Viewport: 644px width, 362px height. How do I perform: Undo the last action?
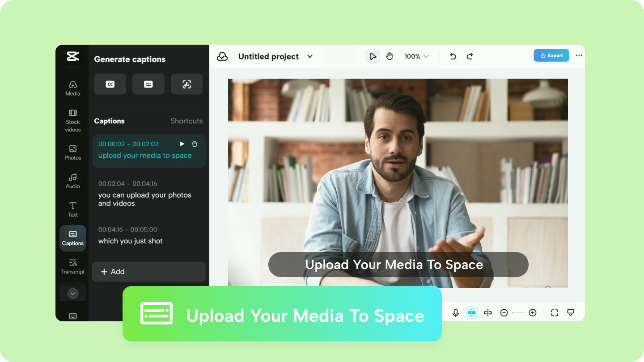pos(453,56)
